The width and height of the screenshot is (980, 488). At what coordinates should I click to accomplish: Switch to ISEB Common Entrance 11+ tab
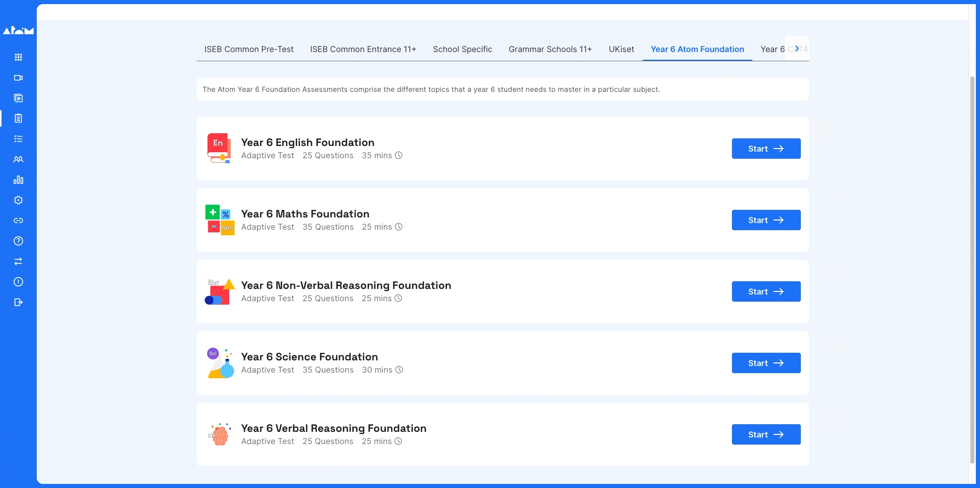coord(363,49)
